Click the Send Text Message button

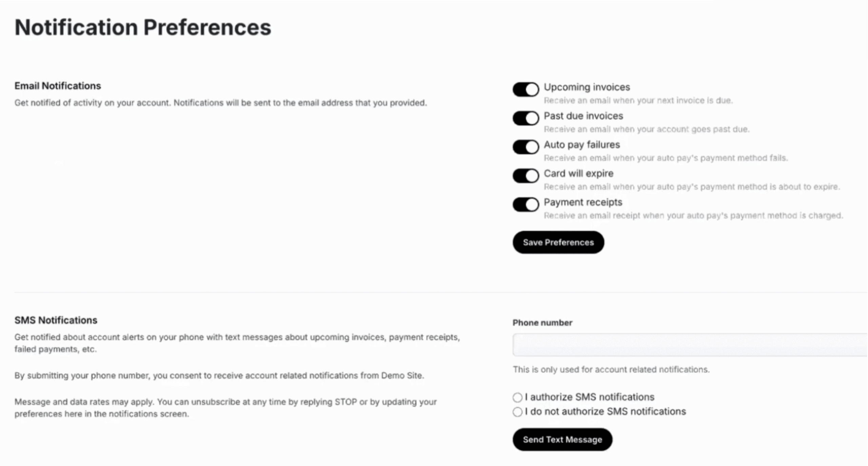coord(562,440)
